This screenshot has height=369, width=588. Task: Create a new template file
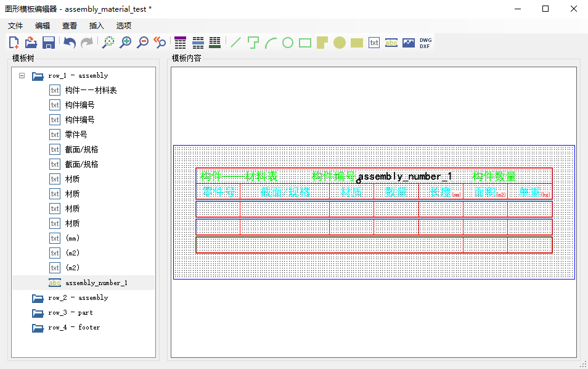(x=14, y=43)
